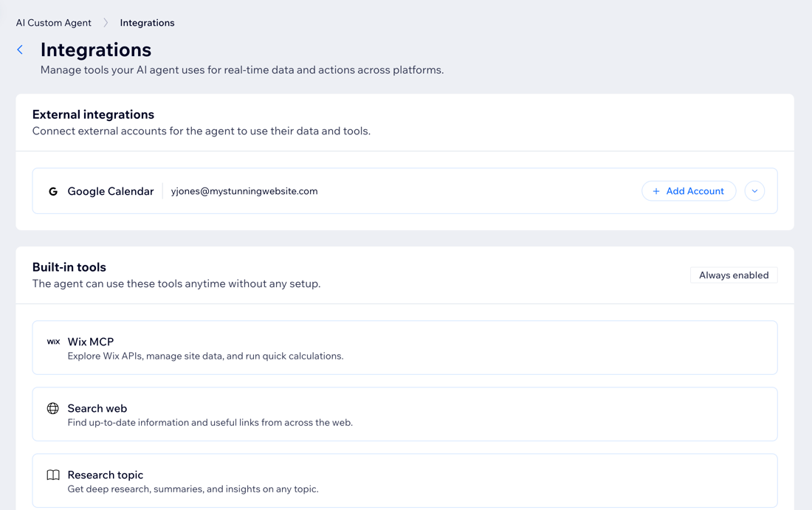Click the breadcrumb separator chevron
This screenshot has height=510, width=812.
[104, 23]
